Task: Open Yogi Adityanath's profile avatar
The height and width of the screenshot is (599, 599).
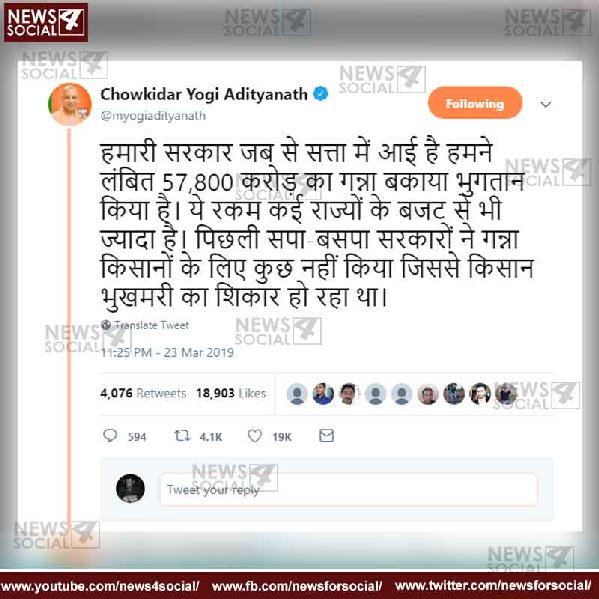Action: point(70,104)
